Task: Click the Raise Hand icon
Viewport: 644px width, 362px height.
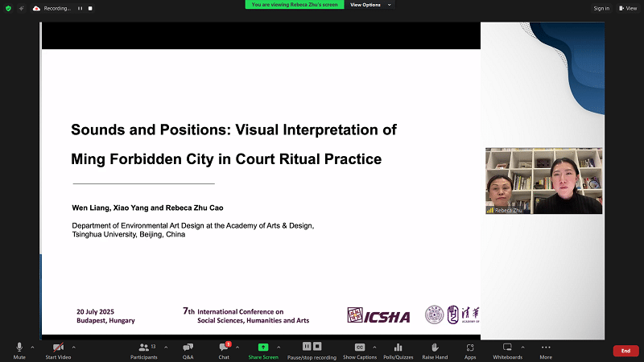Action: point(435,348)
